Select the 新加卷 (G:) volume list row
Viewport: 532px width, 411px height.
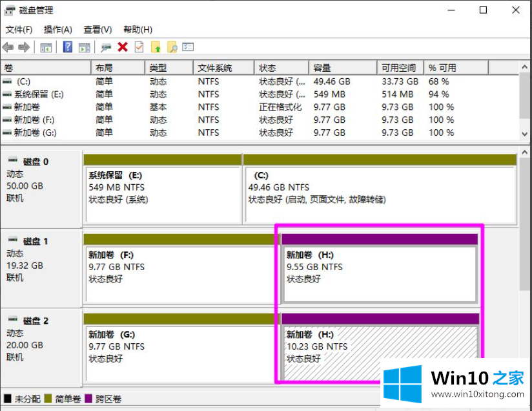[260, 132]
